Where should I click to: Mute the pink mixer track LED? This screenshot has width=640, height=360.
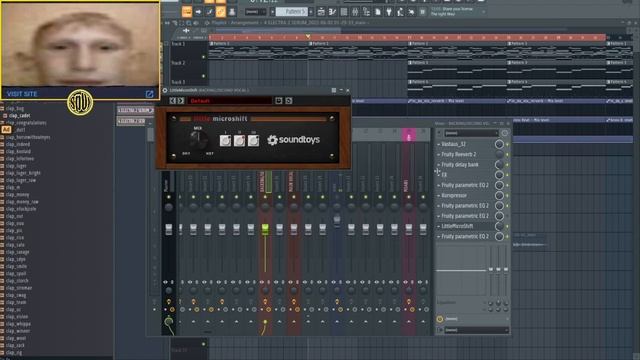pyautogui.click(x=409, y=197)
